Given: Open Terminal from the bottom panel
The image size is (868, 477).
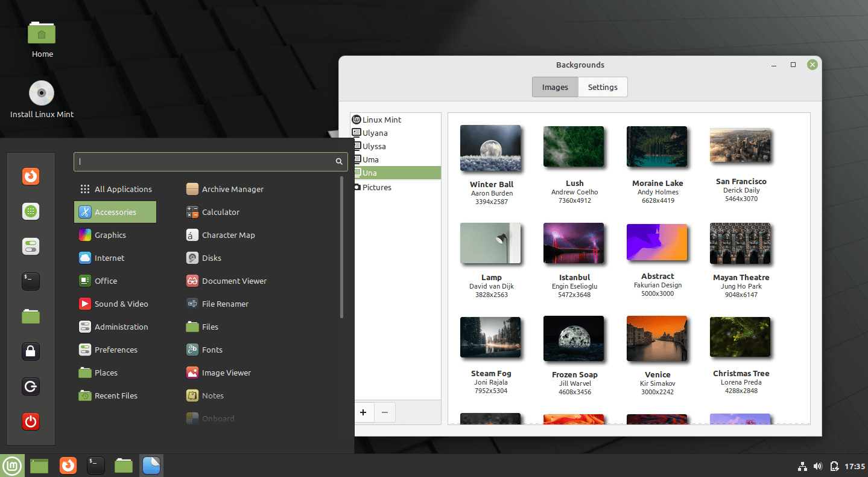Looking at the screenshot, I should (95, 466).
